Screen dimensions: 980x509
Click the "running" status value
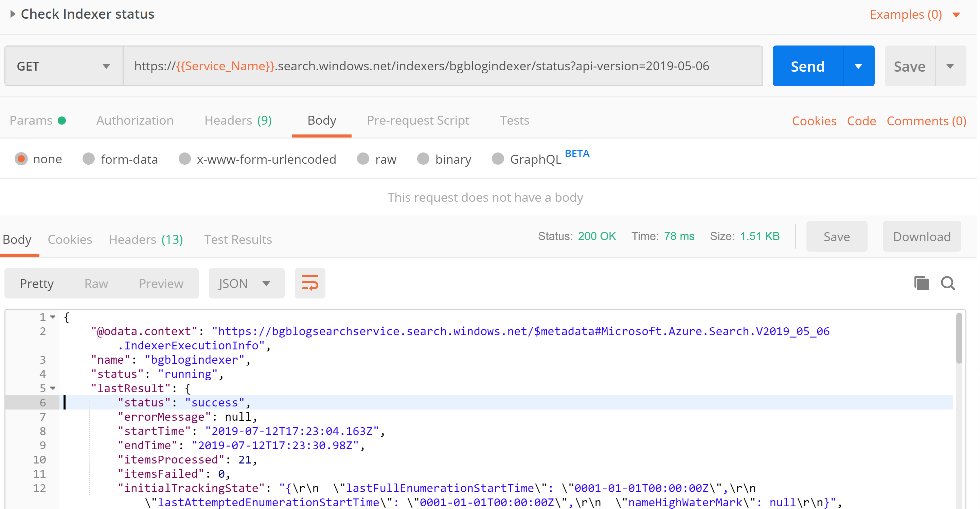[188, 374]
